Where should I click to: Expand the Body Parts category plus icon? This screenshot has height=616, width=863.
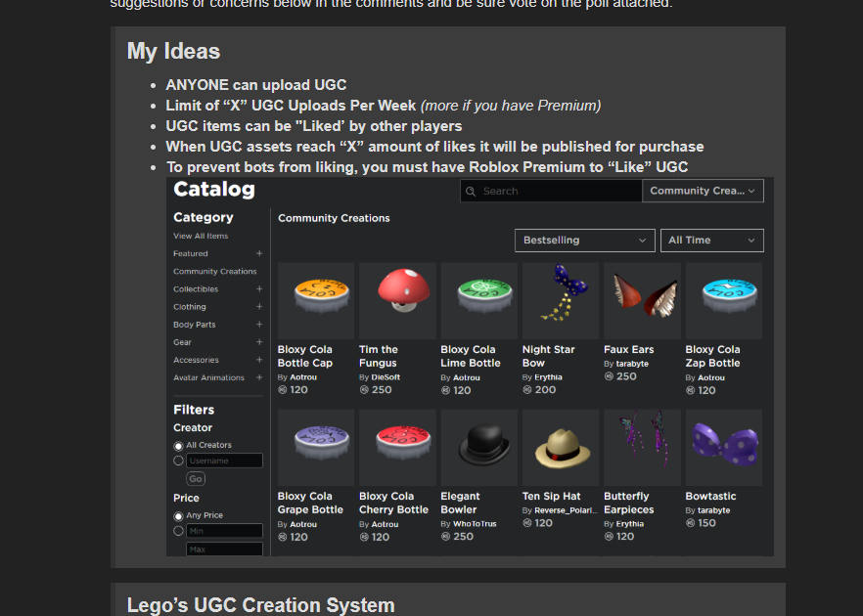259,325
